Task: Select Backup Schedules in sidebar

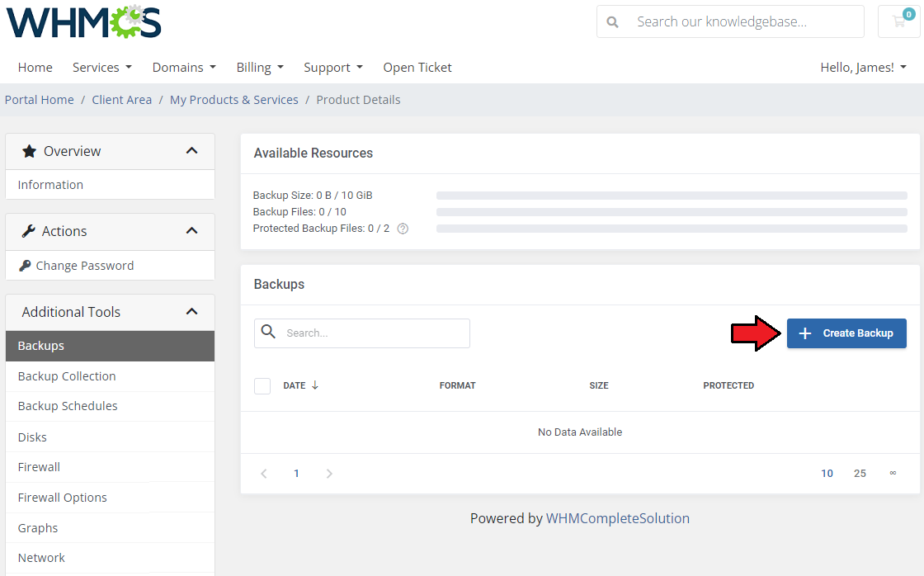Action: (x=68, y=406)
